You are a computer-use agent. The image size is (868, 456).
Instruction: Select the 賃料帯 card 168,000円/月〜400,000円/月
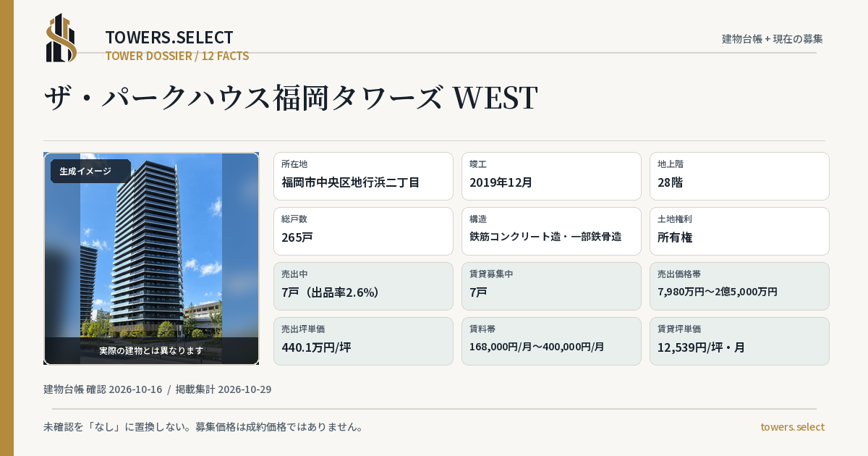point(551,341)
